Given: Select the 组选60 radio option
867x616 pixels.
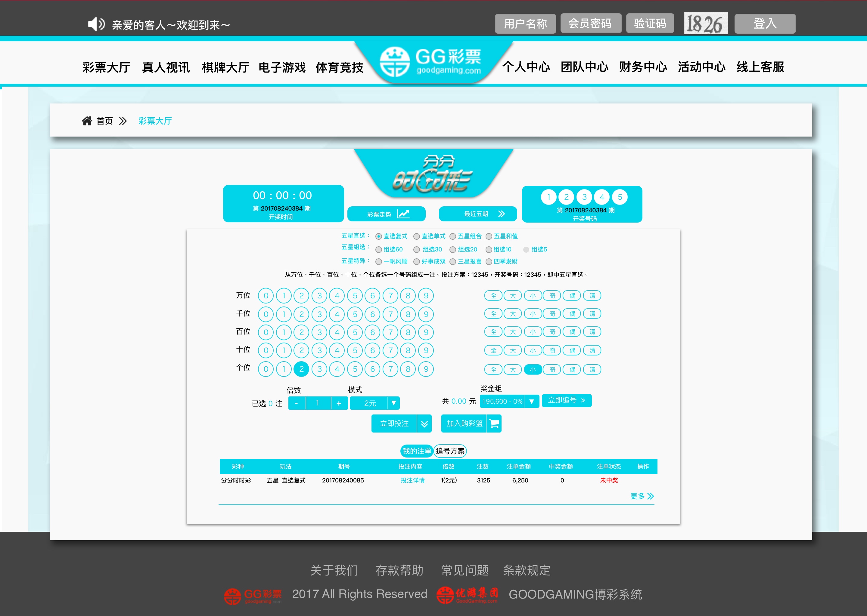Looking at the screenshot, I should pos(378,250).
